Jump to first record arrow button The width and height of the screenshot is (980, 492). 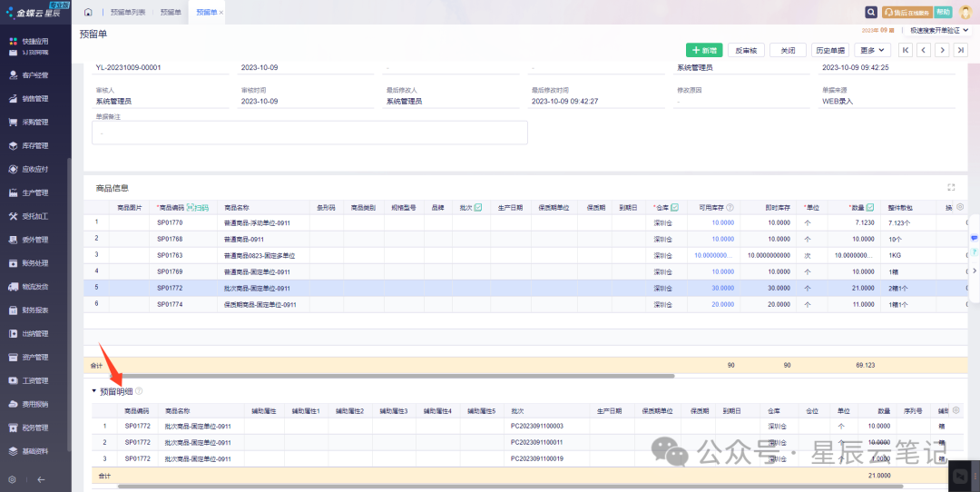906,50
